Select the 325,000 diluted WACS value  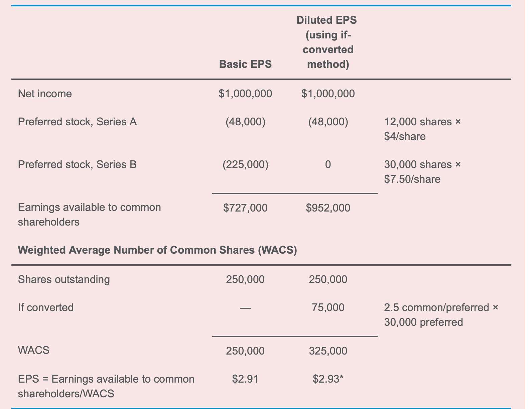(x=328, y=351)
